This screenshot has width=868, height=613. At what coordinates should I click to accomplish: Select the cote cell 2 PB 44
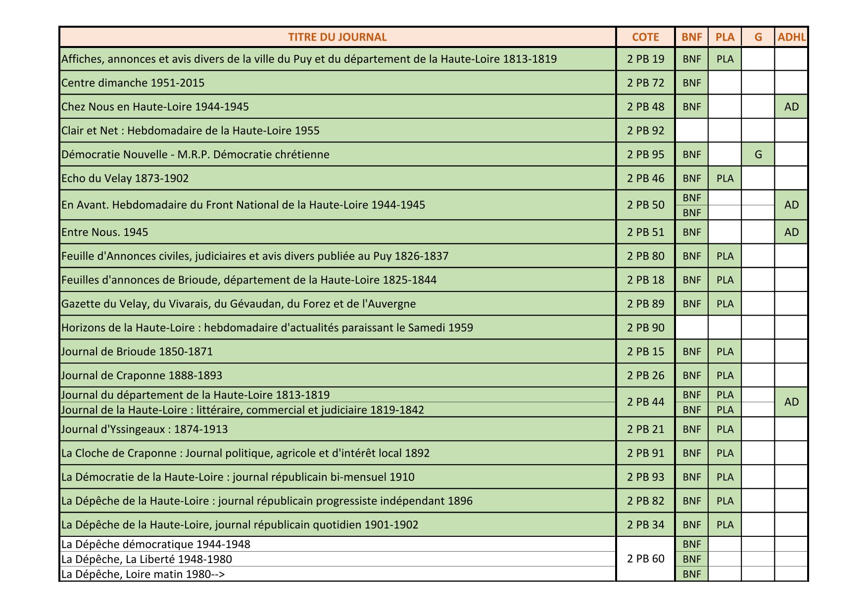(x=645, y=402)
